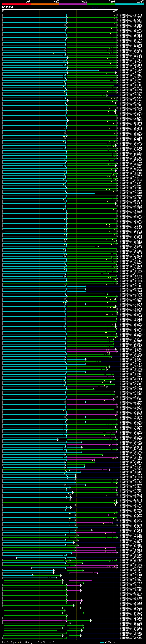Viewport: 146px width, 644px height.
Task: Open UniRef100_B3H6E7 entry
Action: point(131,37)
